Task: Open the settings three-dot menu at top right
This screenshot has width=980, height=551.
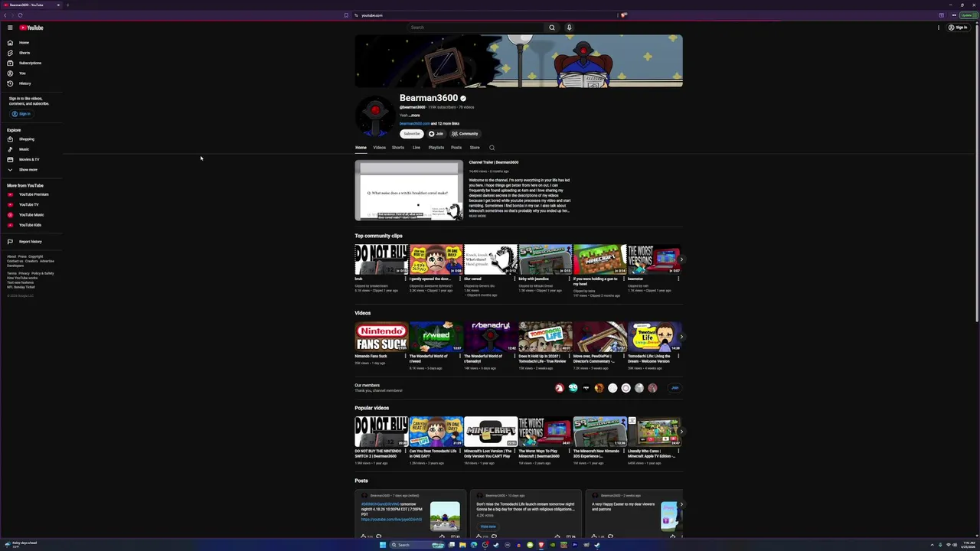Action: tap(939, 28)
